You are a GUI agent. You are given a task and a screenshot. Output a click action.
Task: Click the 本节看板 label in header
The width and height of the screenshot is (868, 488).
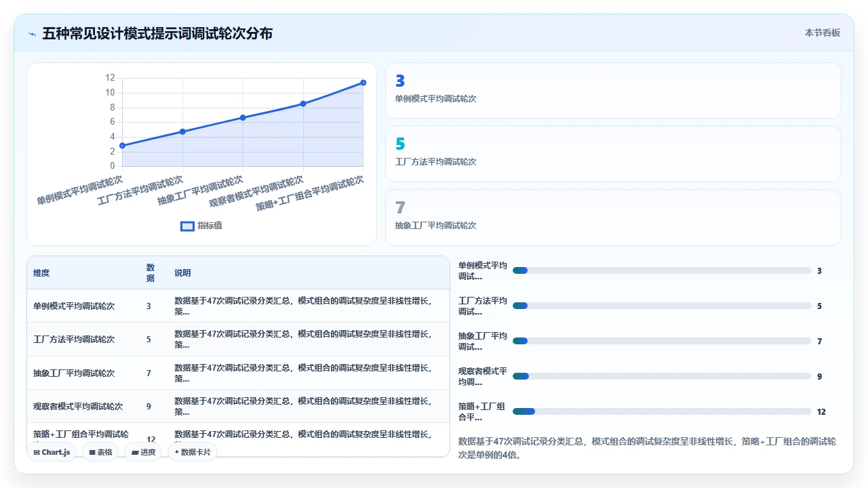click(823, 33)
